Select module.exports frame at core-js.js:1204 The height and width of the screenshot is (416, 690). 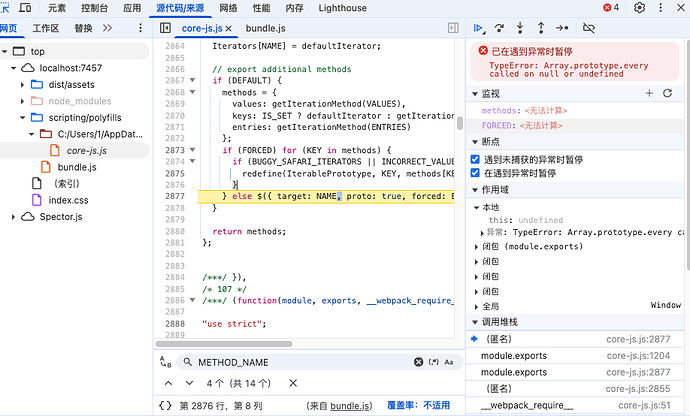[x=575, y=356]
